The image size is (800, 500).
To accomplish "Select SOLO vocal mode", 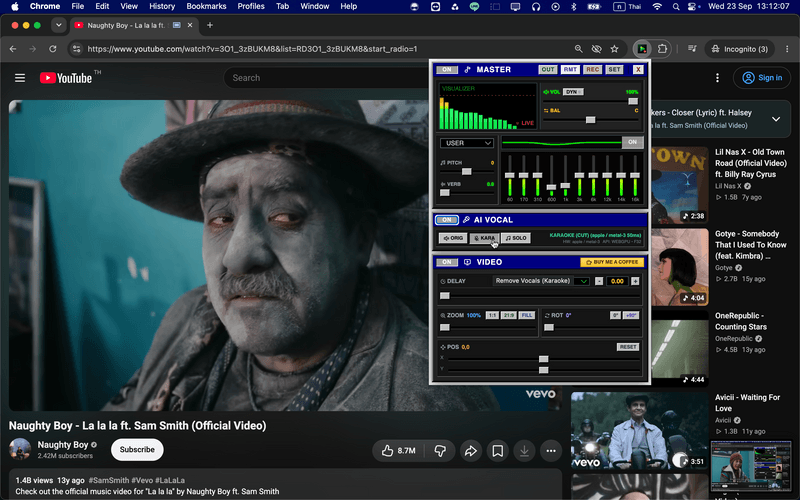I will point(516,238).
